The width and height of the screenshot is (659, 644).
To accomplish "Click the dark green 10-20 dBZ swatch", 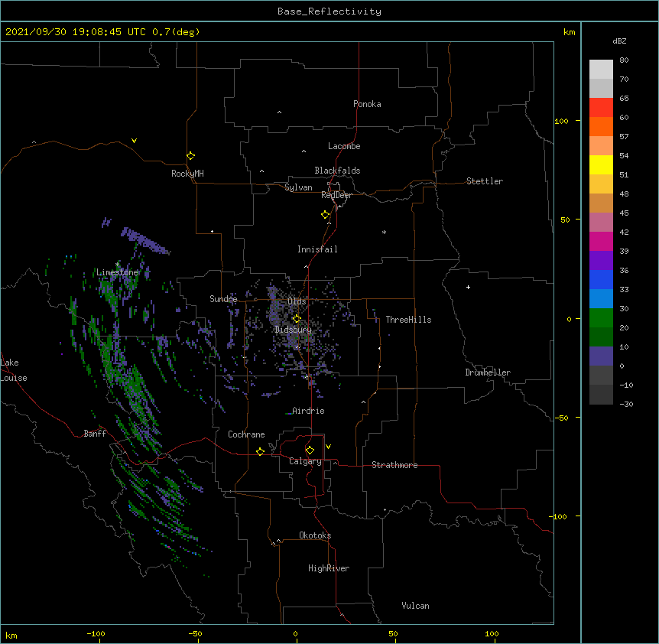I will (601, 337).
